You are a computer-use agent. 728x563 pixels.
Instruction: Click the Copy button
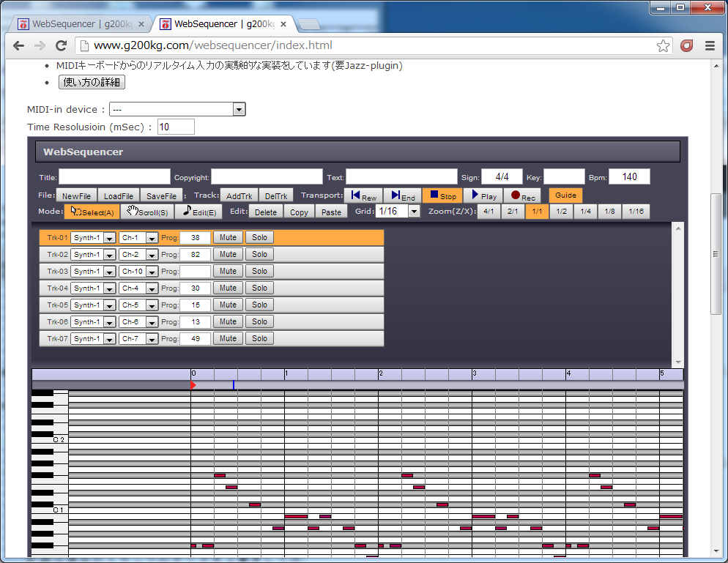[x=299, y=212]
